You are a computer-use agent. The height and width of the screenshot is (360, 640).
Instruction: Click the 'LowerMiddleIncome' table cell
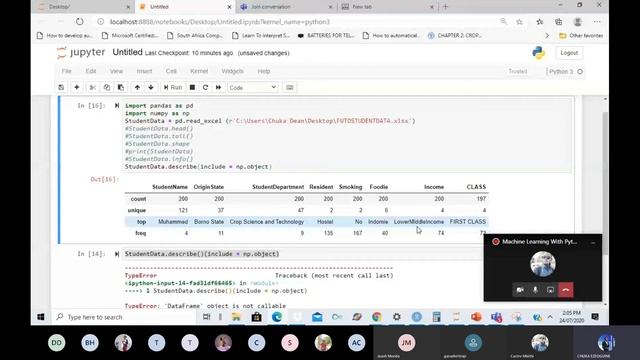pyautogui.click(x=419, y=222)
